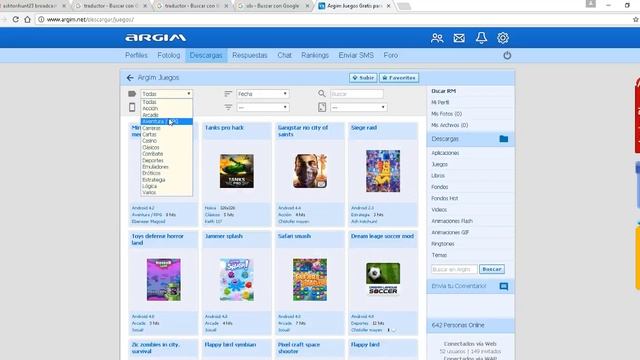
Task: Click the Buscar search field in filter bar
Action: pyautogui.click(x=357, y=94)
